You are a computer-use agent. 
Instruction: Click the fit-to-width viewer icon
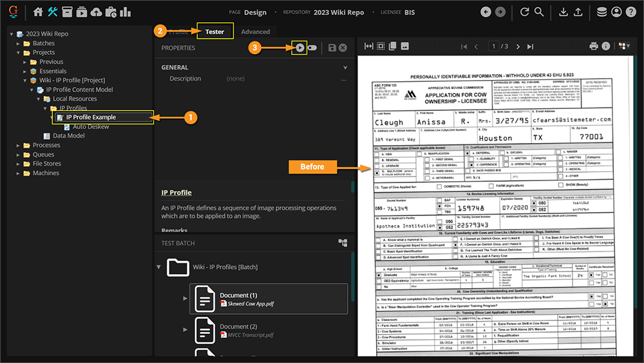(368, 46)
